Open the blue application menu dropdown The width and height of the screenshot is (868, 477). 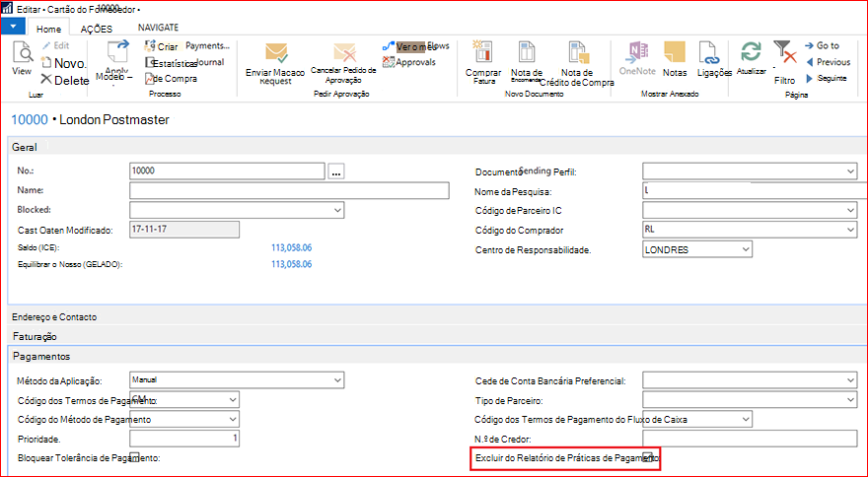[x=13, y=26]
